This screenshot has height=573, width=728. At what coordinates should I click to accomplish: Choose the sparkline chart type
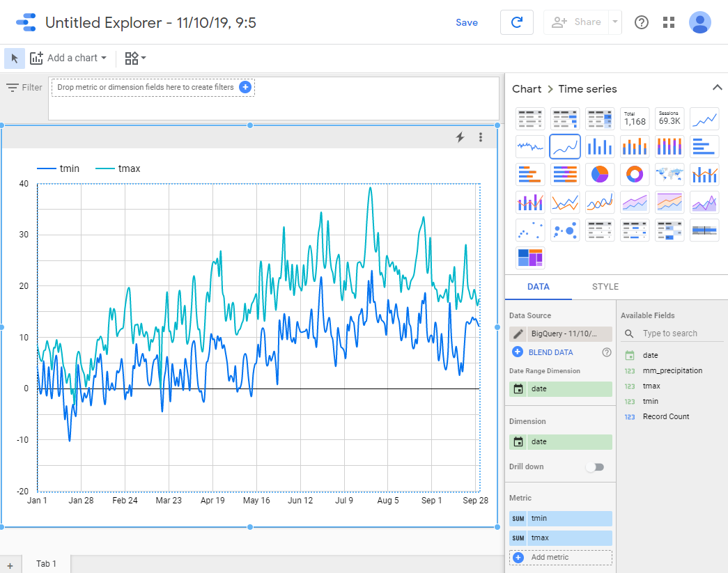[529, 147]
